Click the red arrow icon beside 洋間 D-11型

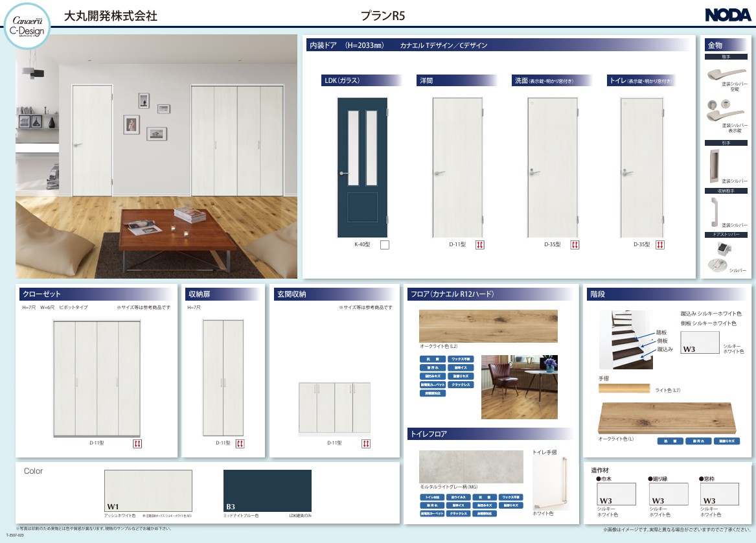tap(480, 245)
